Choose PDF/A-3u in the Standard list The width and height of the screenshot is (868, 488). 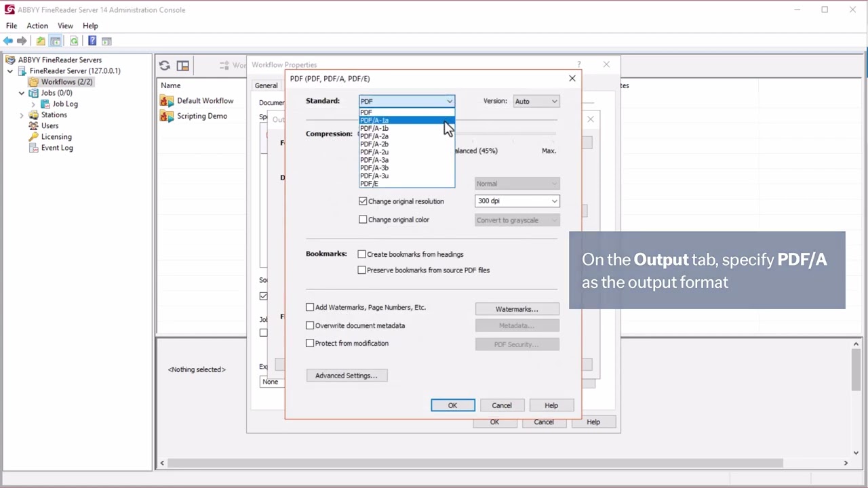[406, 176]
